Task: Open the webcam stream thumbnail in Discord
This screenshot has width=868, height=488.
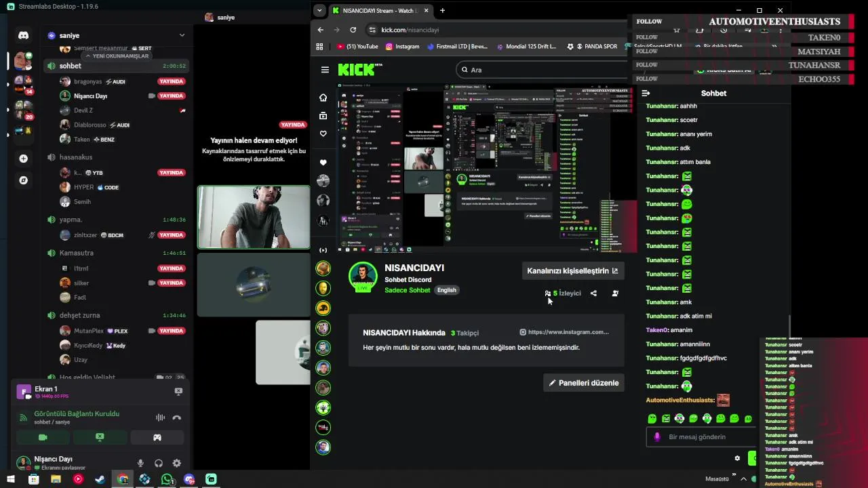Action: click(254, 217)
